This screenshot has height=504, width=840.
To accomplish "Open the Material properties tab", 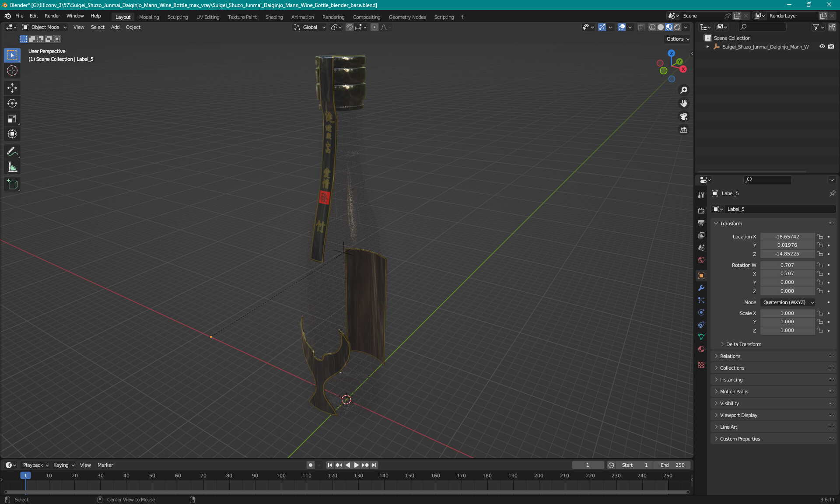I will click(x=701, y=349).
